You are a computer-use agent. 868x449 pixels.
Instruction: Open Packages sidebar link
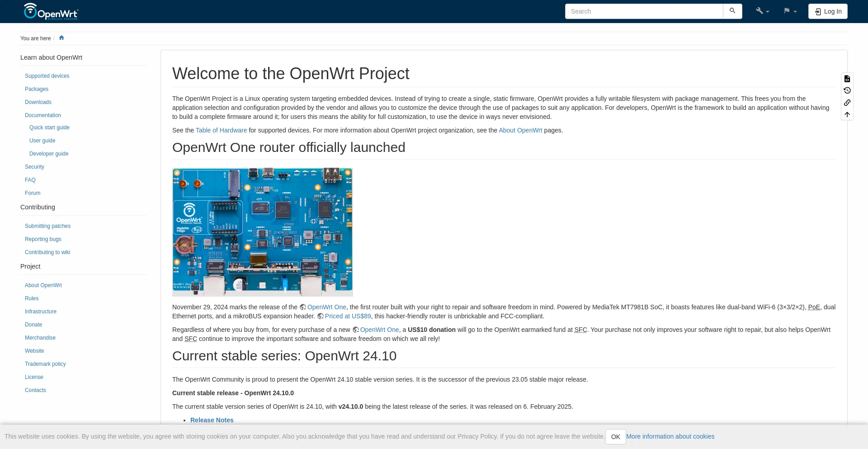37,89
